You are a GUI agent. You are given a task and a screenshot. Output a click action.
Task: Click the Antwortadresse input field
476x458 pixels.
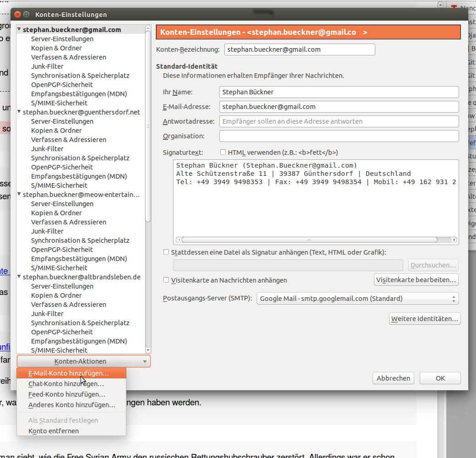pos(339,121)
